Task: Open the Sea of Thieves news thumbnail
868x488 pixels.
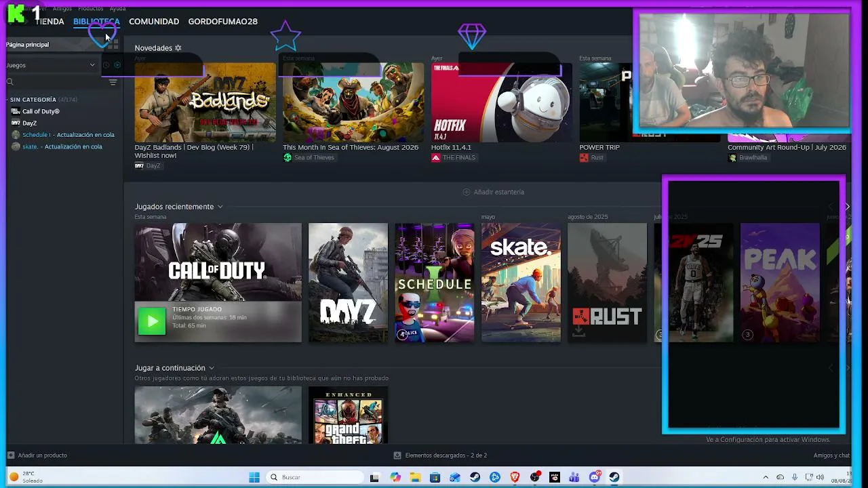Action: [x=353, y=102]
